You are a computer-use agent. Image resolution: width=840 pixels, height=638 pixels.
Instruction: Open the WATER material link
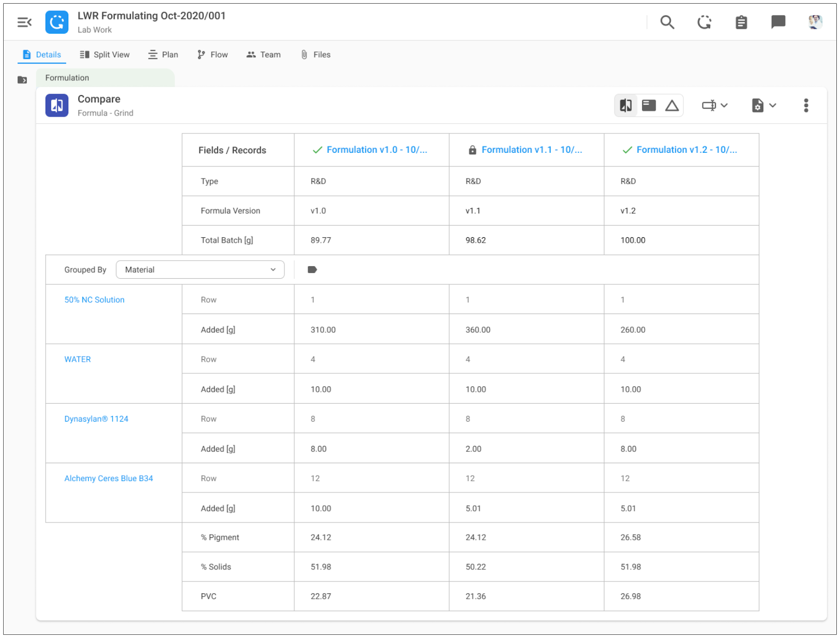click(x=78, y=359)
